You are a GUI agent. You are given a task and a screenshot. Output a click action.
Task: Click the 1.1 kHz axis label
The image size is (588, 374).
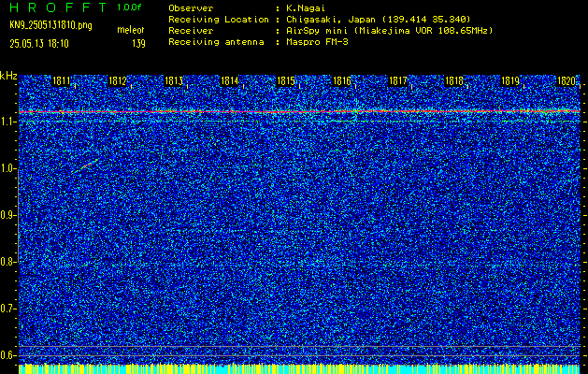(x=7, y=122)
